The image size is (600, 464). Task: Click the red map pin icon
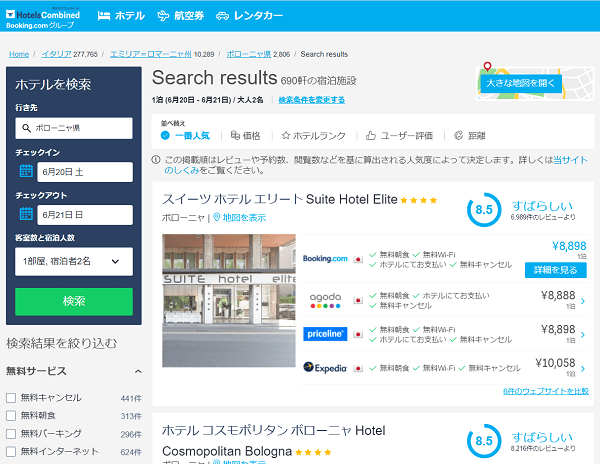point(487,67)
